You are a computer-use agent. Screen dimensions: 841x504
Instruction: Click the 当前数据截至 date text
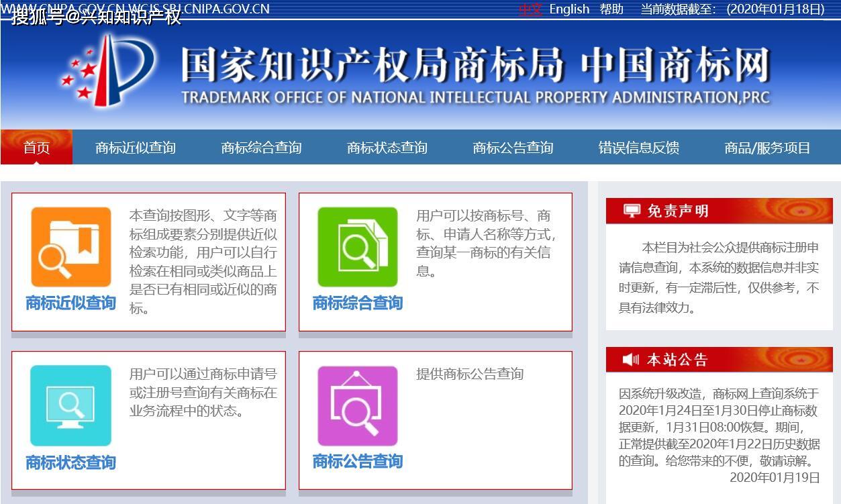733,9
